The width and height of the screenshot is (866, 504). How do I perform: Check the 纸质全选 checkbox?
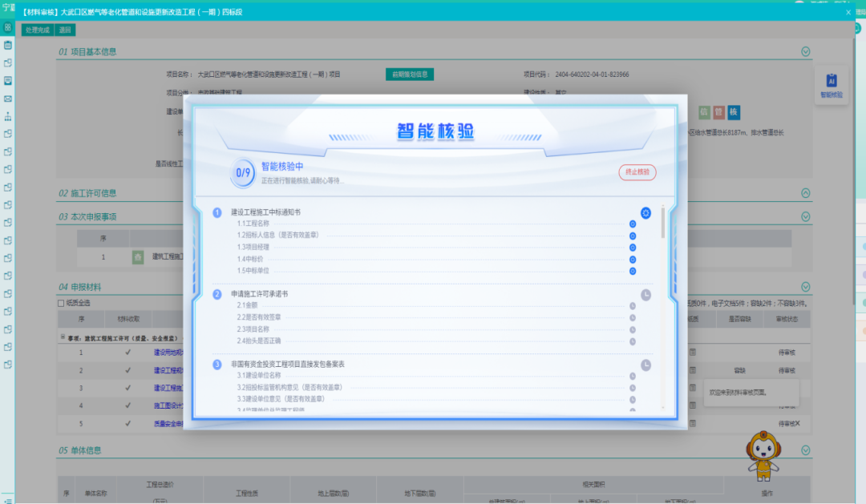[61, 304]
